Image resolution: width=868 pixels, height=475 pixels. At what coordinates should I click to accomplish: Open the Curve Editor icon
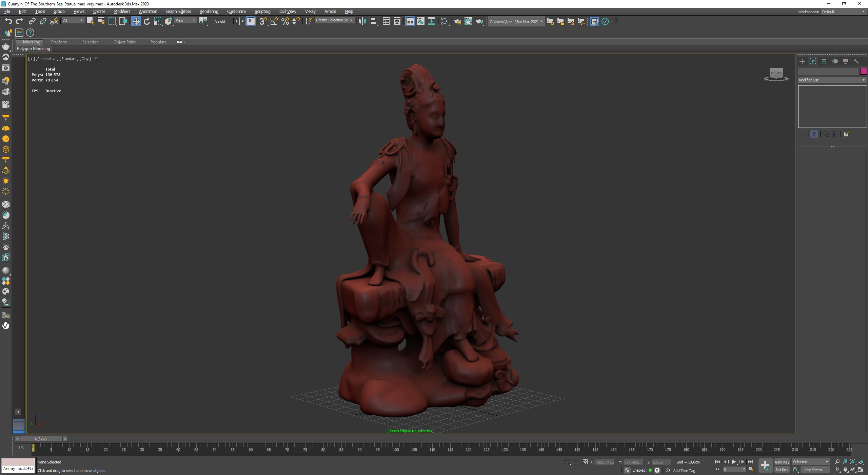[x=420, y=21]
